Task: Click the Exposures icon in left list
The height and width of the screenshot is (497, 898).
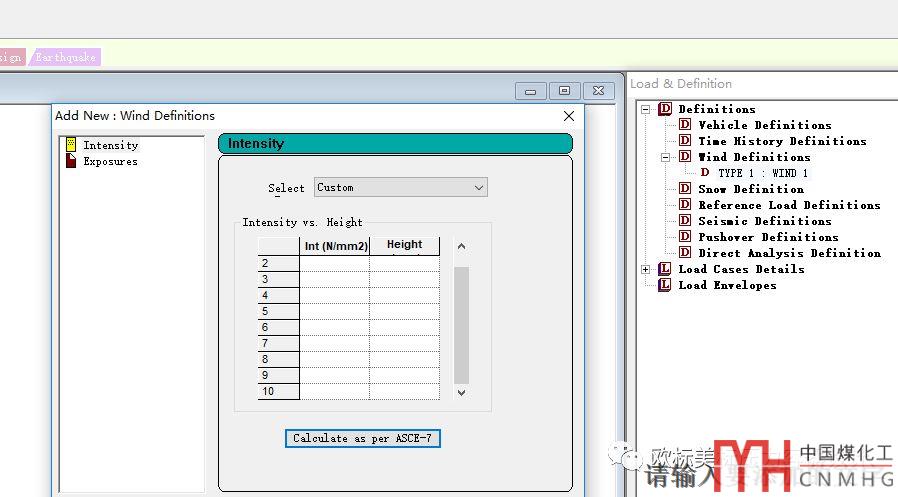Action: click(x=71, y=161)
